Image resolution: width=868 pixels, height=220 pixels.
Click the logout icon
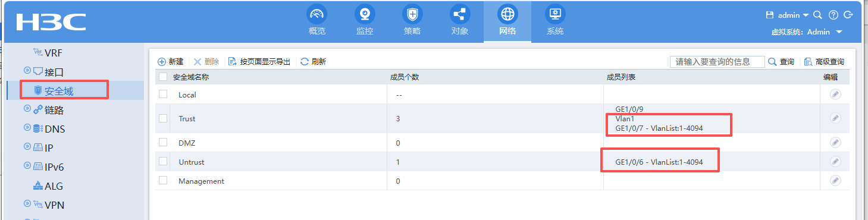click(x=848, y=15)
